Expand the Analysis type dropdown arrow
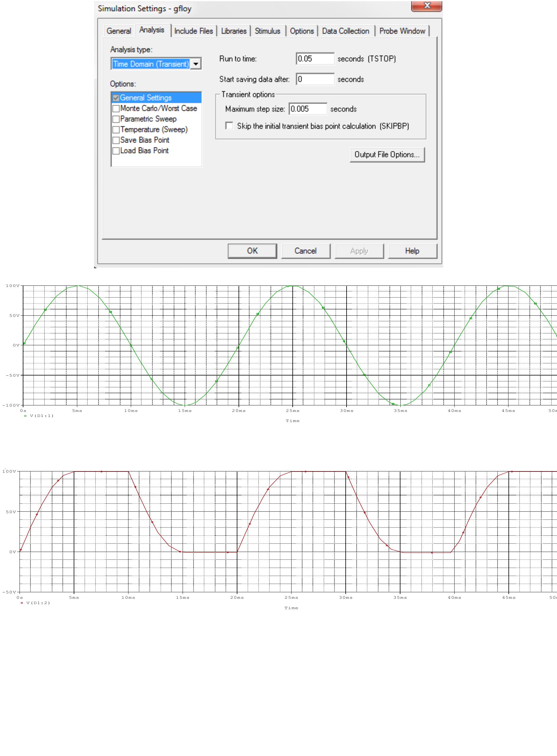This screenshot has height=756, width=557. [x=196, y=64]
